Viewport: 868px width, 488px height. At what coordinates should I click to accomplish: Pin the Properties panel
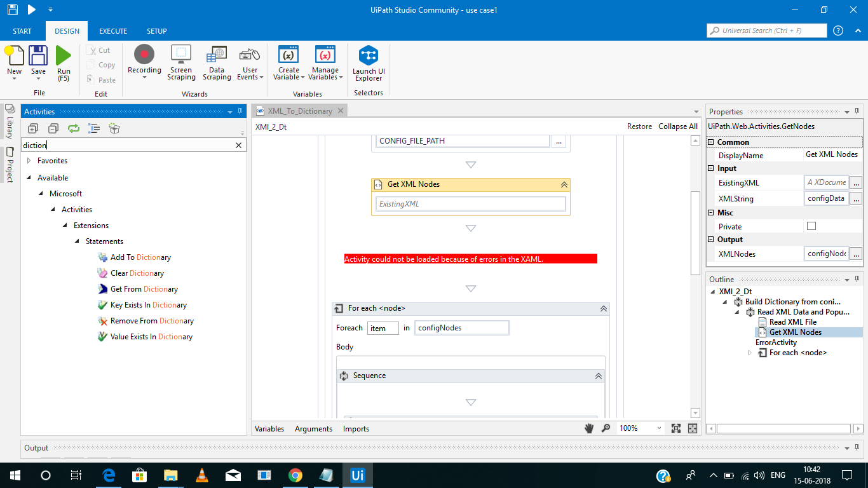(857, 111)
